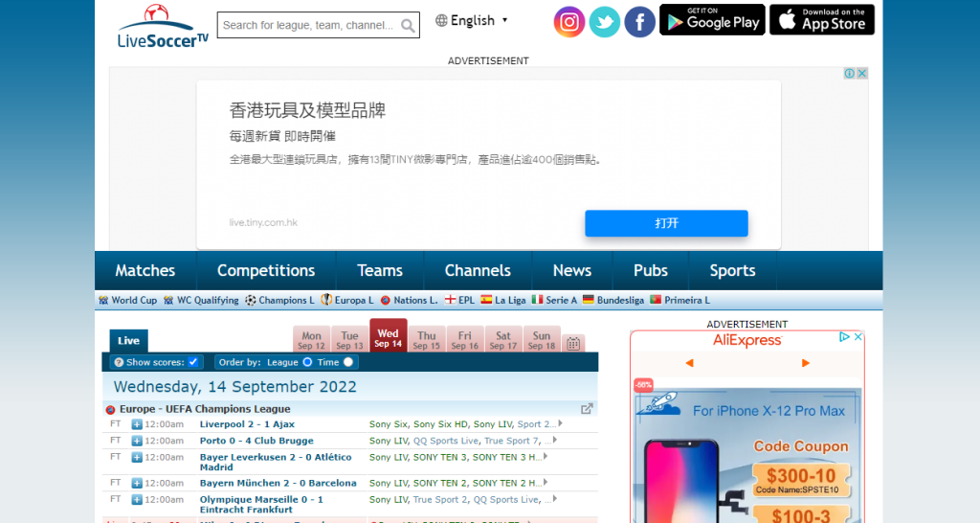
Task: Expand match details for Porto vs Club Brugge plus icon
Action: pyautogui.click(x=137, y=441)
